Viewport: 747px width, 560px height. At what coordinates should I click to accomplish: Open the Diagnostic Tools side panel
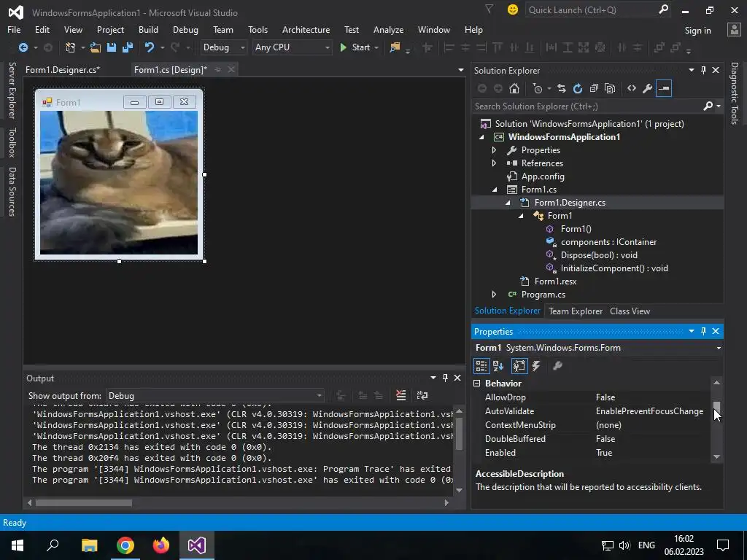click(735, 93)
